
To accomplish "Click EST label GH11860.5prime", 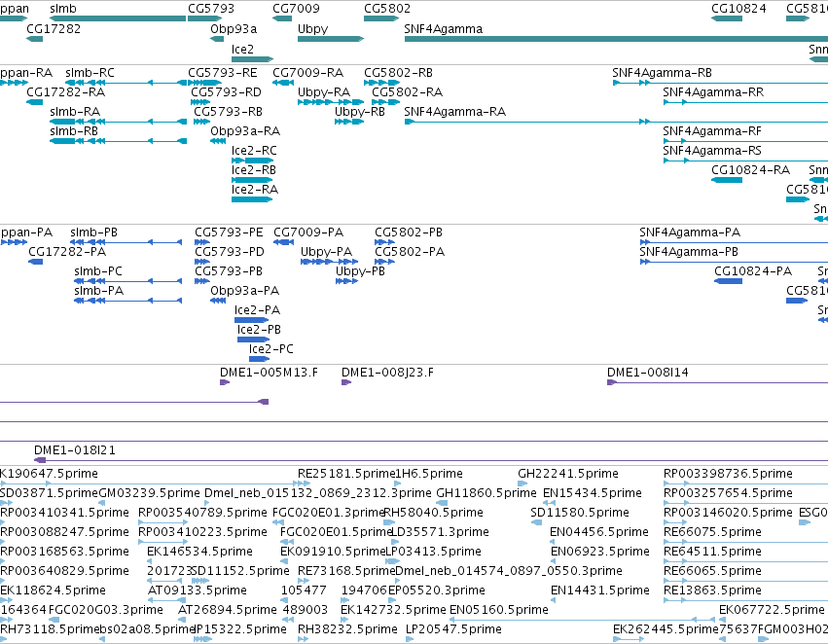I will (486, 493).
